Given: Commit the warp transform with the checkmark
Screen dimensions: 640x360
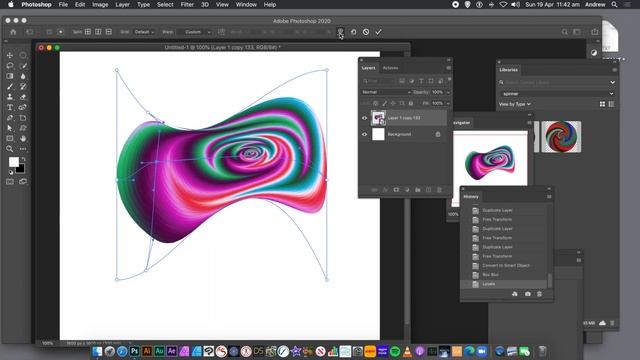Looking at the screenshot, I should click(x=378, y=32).
